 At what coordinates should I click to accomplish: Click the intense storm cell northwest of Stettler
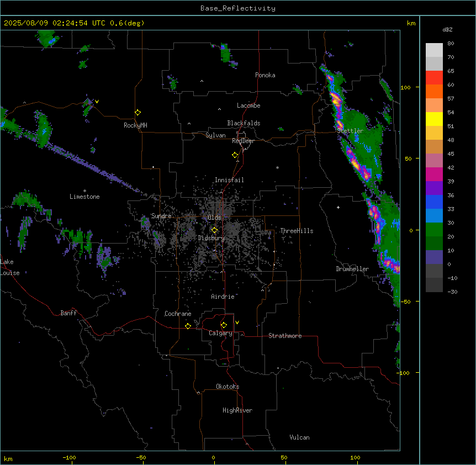click(x=336, y=99)
